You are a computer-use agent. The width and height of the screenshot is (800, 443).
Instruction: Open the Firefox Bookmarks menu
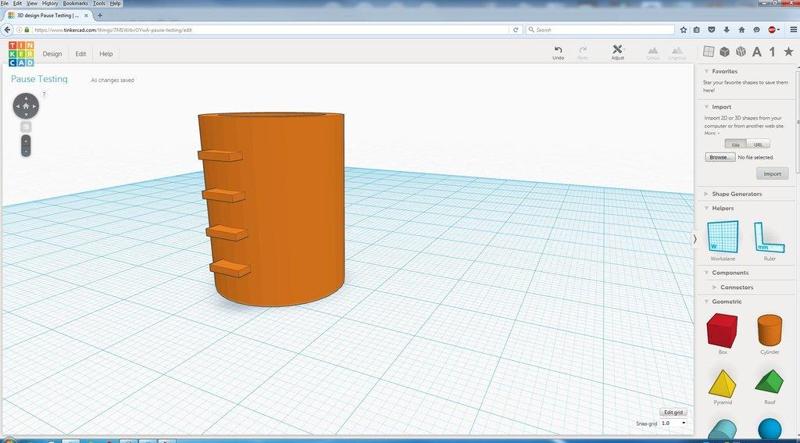(x=76, y=4)
